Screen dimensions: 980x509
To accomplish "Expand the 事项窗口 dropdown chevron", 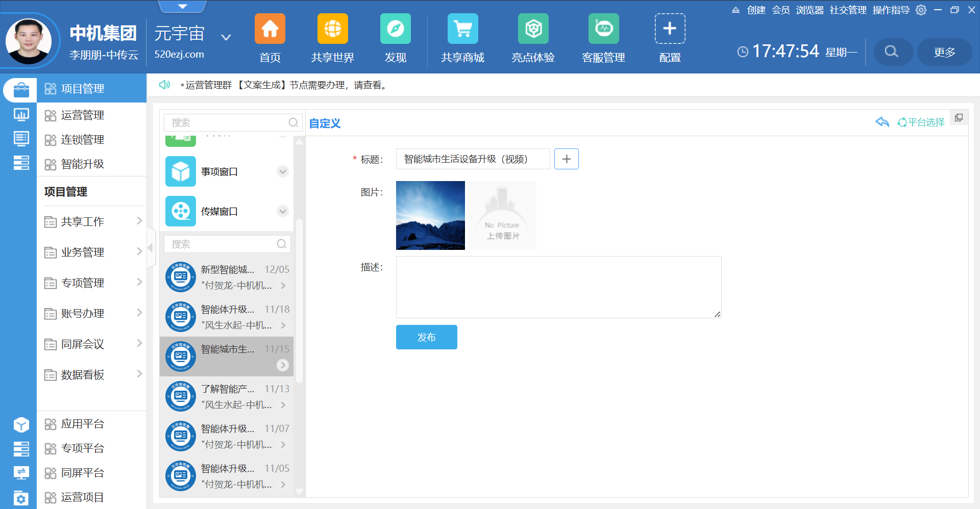I will [x=283, y=171].
